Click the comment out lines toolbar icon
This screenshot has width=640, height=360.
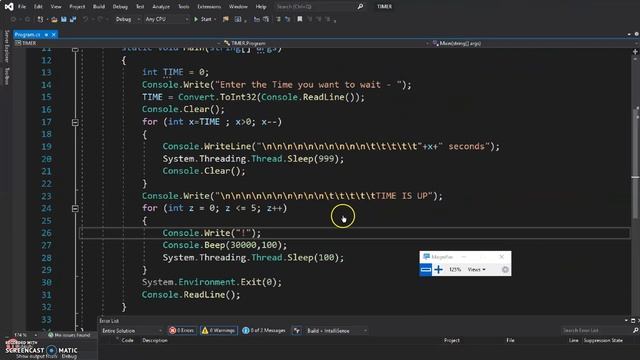278,19
